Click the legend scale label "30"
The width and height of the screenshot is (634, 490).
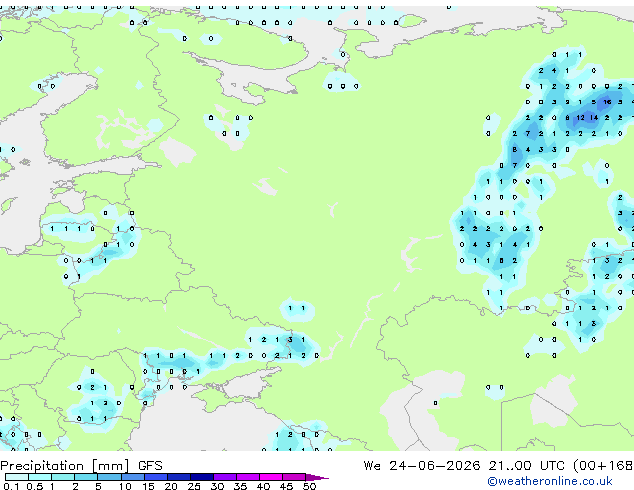[x=217, y=486]
